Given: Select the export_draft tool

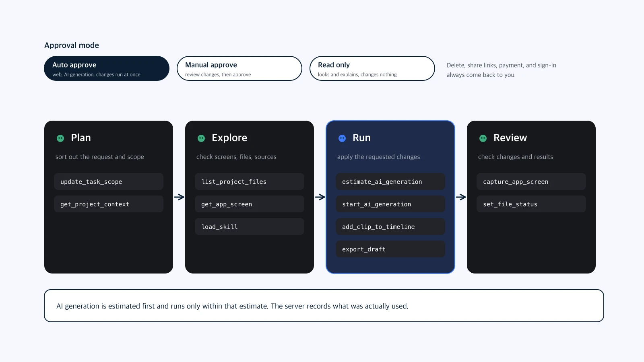Looking at the screenshot, I should [x=390, y=249].
